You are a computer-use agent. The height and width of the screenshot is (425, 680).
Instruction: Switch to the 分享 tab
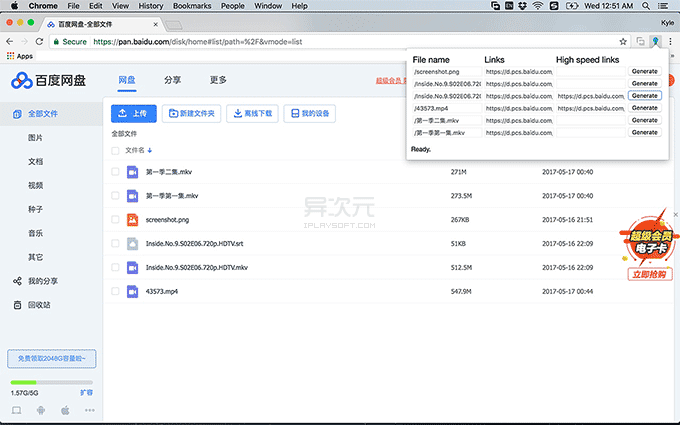pos(172,80)
